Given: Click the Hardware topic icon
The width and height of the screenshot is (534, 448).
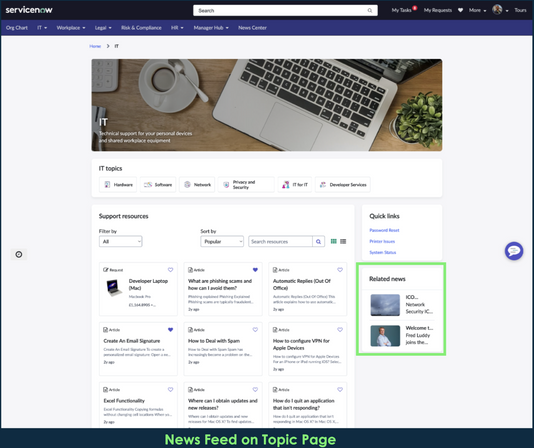Looking at the screenshot, I should pos(107,185).
